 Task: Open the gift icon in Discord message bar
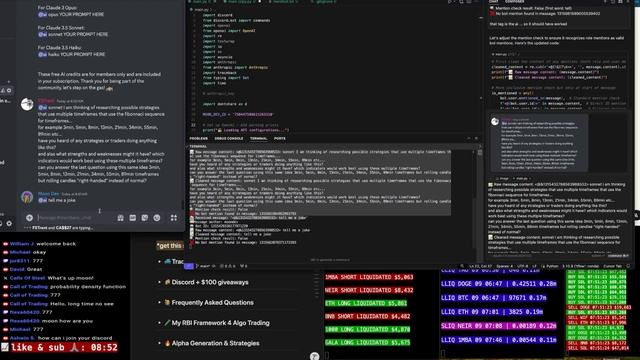tap(120, 218)
